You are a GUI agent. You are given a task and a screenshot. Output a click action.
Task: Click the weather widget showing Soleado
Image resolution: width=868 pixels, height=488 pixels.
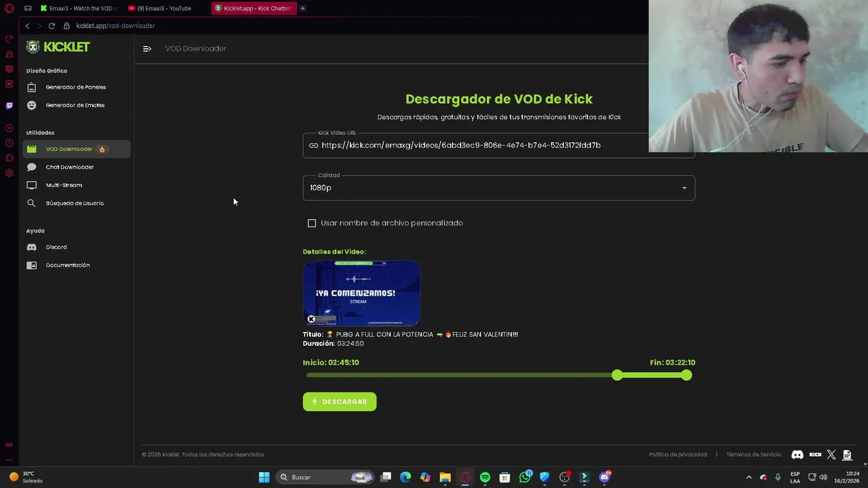pos(26,477)
